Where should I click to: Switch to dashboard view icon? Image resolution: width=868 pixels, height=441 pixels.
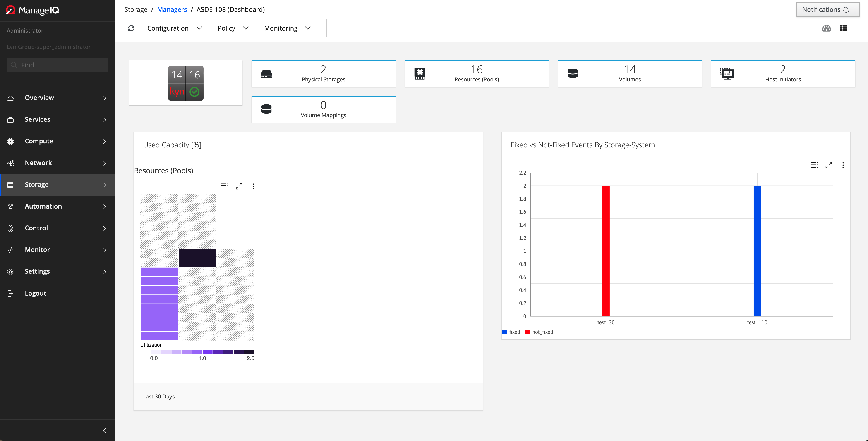(826, 28)
